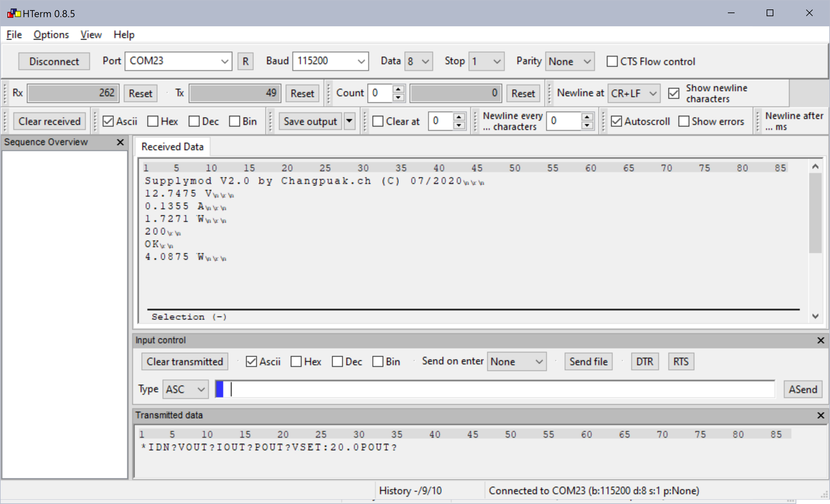
Task: Open the Type ASC dropdown
Action: click(185, 389)
